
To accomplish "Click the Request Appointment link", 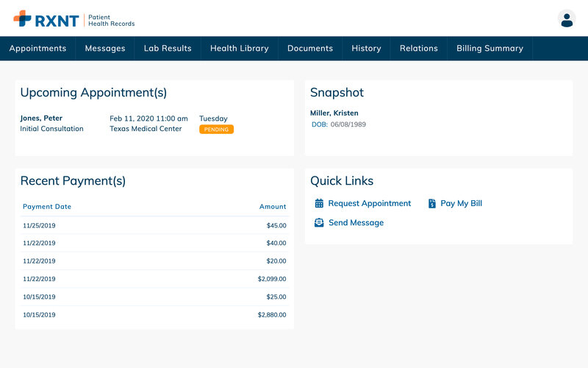I will point(370,203).
